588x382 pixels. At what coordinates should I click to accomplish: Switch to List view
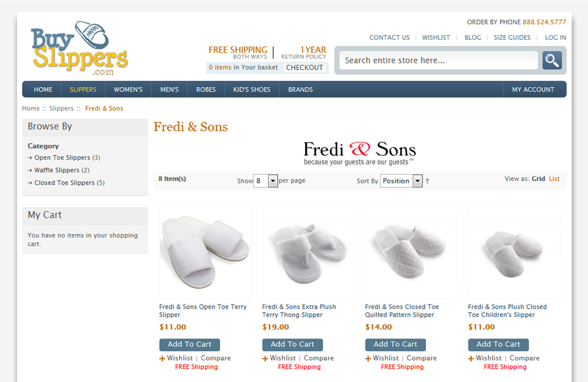(x=554, y=179)
